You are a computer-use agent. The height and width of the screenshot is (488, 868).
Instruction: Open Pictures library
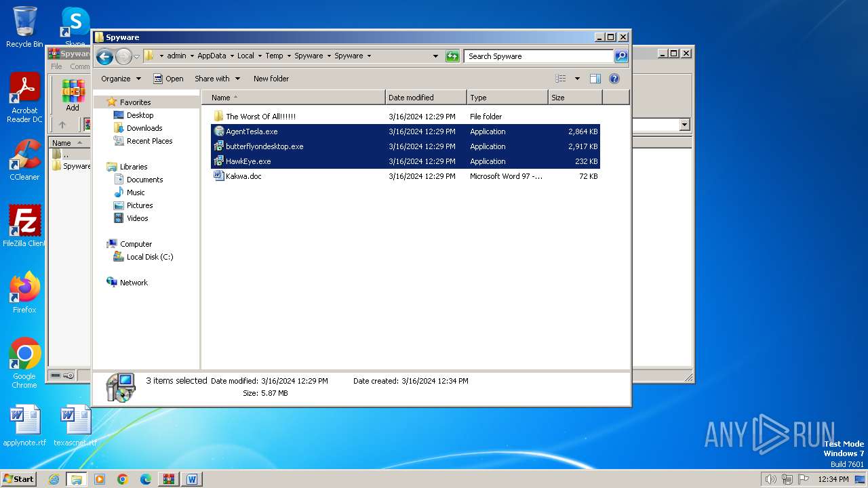tap(140, 205)
